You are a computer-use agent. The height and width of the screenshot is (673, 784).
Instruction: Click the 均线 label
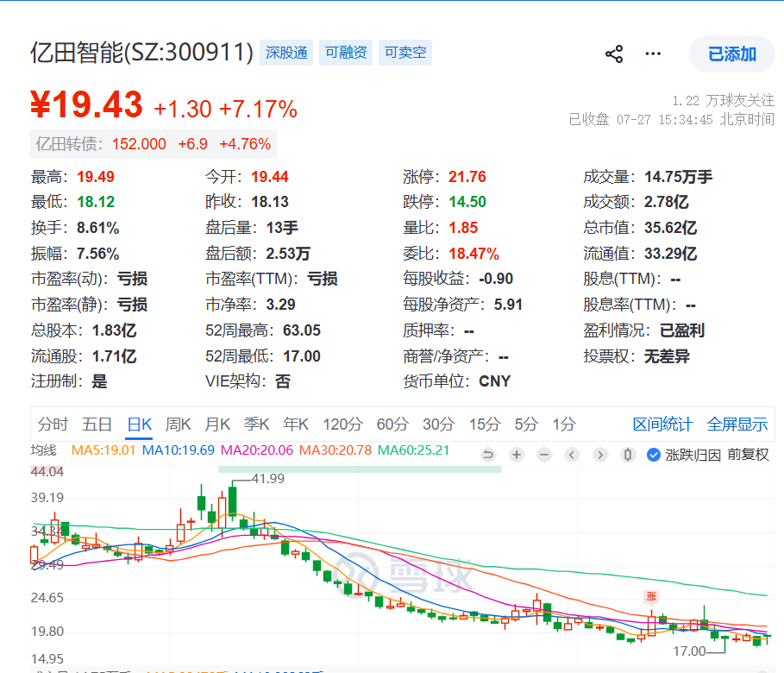(43, 450)
